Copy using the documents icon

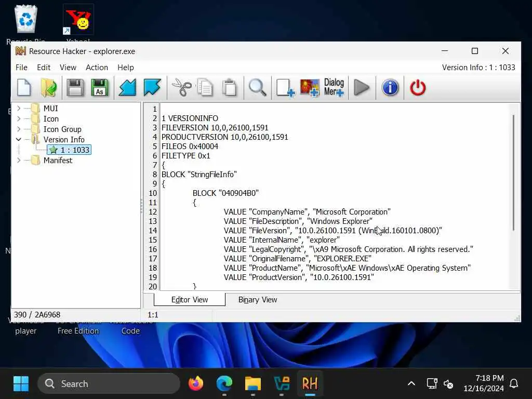click(205, 87)
